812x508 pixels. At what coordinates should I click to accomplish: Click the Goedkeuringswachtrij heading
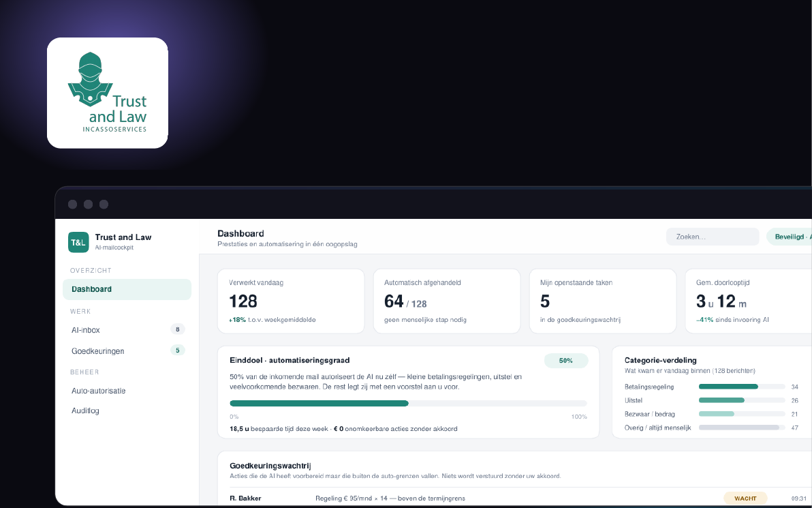click(270, 466)
